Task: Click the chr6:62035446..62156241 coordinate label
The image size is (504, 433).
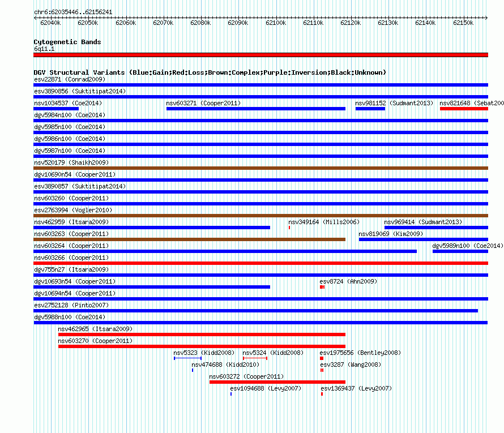Action: (x=73, y=12)
